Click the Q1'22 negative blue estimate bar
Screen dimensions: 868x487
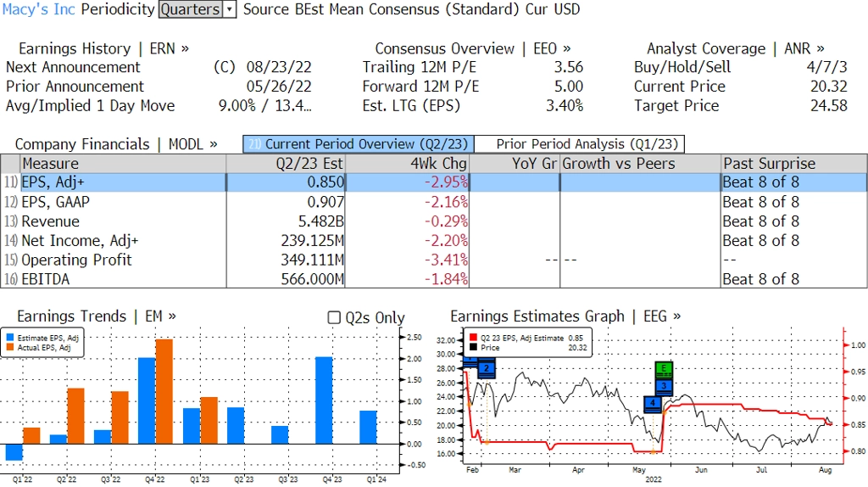pos(14,452)
